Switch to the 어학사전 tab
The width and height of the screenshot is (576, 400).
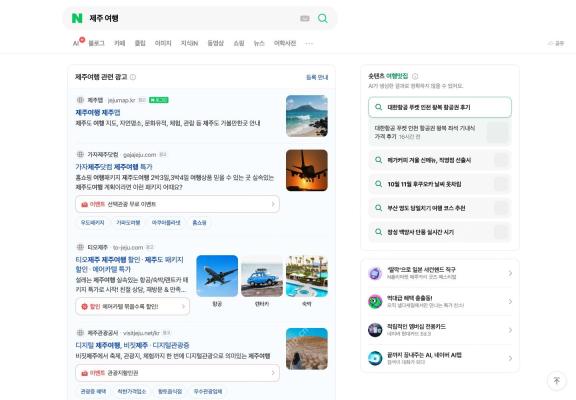(x=285, y=43)
